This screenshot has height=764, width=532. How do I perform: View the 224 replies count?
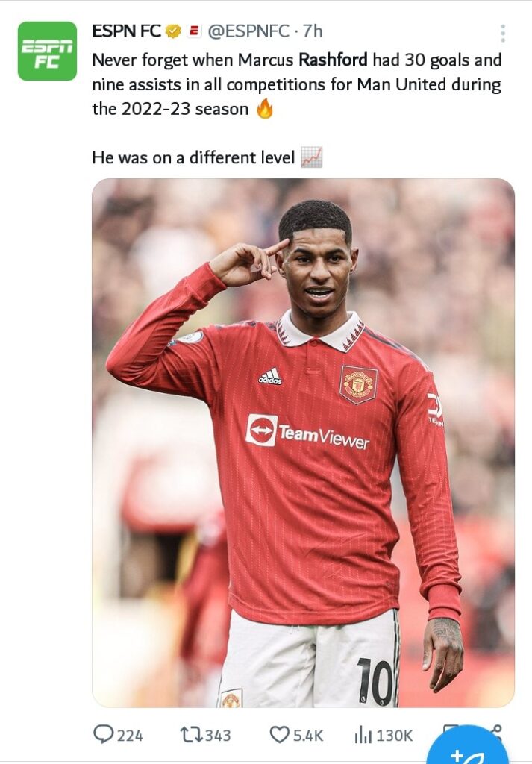coord(130,735)
